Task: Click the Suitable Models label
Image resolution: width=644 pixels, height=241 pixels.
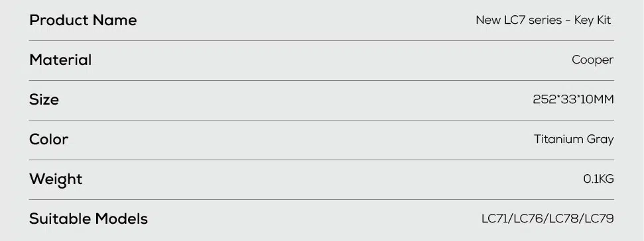Action: (88, 219)
